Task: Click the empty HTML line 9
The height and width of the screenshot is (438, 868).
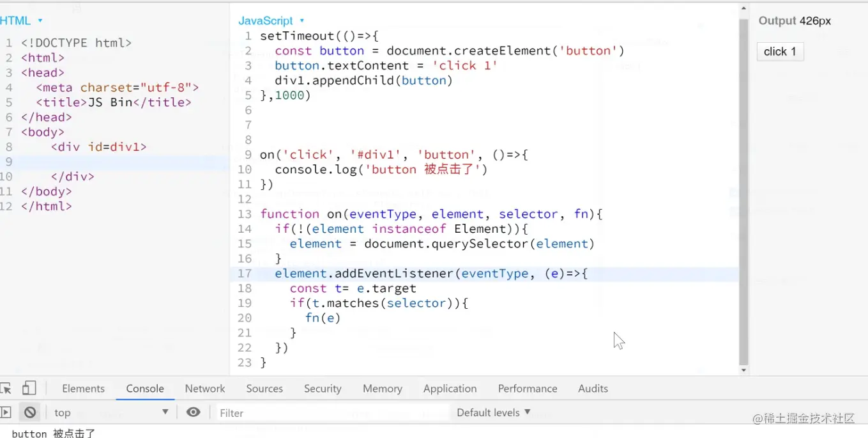Action: pos(121,162)
